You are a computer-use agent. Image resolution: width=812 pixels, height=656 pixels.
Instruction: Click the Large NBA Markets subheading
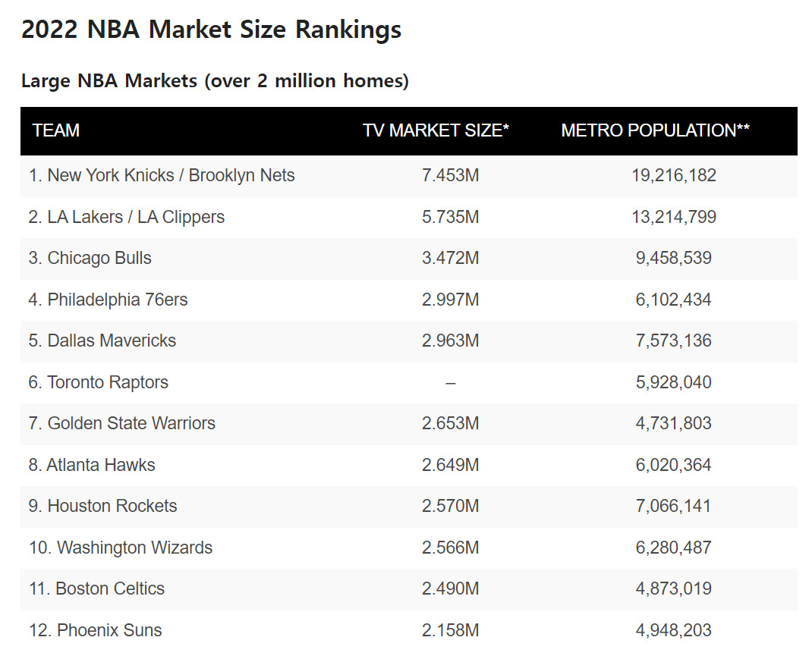[215, 80]
